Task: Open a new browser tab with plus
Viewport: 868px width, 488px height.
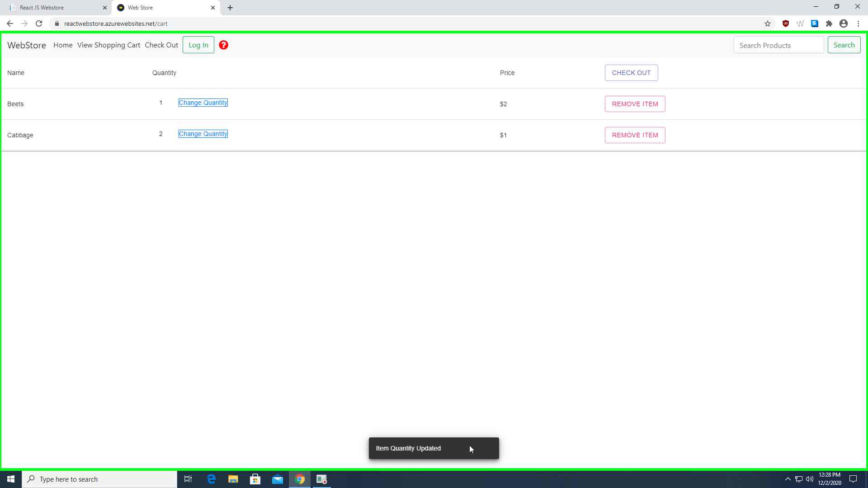Action: [230, 8]
